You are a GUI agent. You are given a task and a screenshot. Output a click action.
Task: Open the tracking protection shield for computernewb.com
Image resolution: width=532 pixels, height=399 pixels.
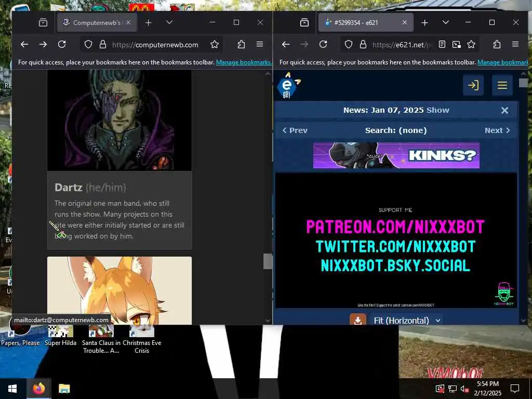pyautogui.click(x=88, y=45)
